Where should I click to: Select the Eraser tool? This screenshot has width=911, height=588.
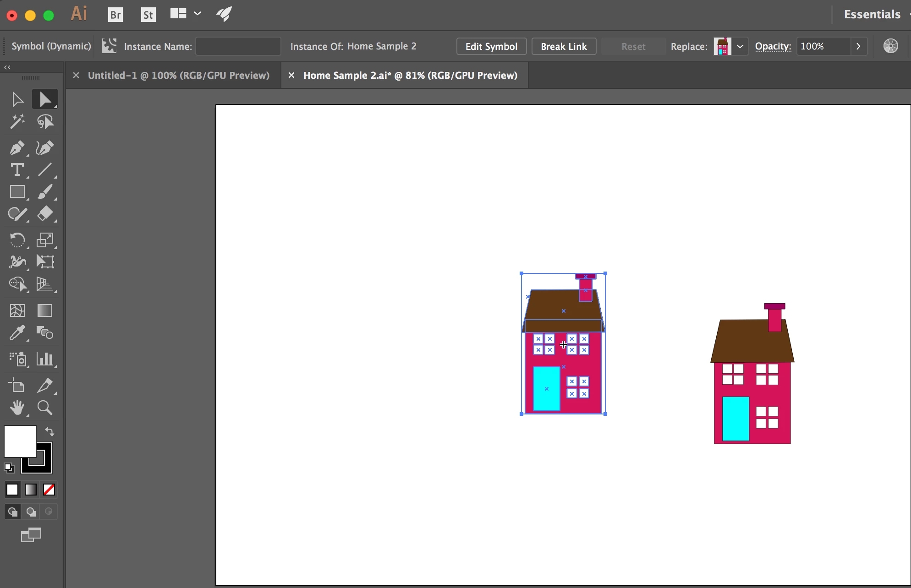(x=45, y=214)
